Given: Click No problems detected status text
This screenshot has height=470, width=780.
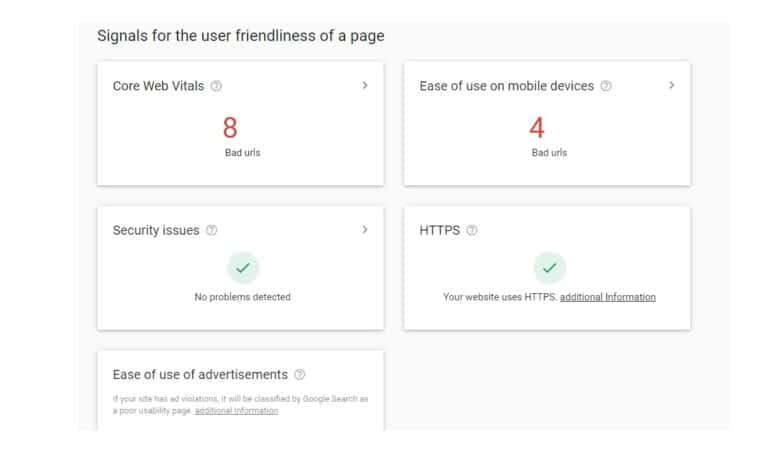Looking at the screenshot, I should click(x=242, y=297).
